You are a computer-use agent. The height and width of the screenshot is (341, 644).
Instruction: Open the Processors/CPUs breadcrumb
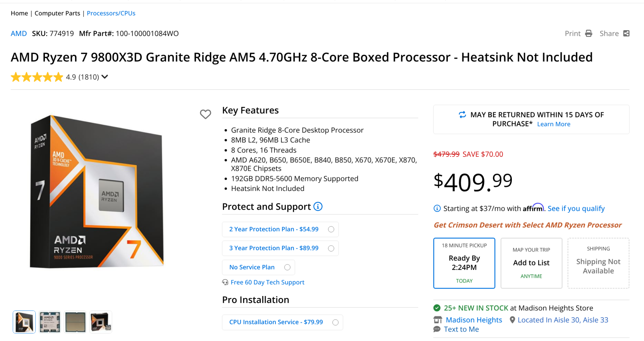coord(111,13)
